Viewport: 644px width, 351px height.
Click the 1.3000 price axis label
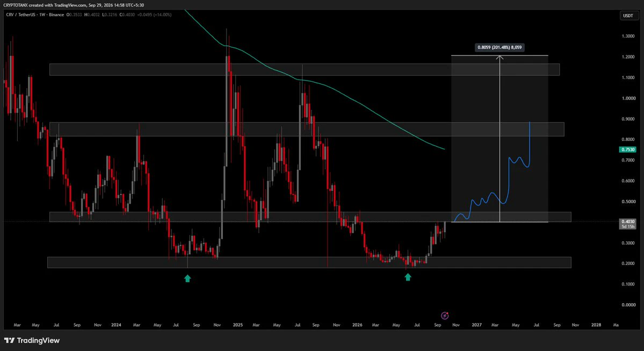[x=628, y=36]
